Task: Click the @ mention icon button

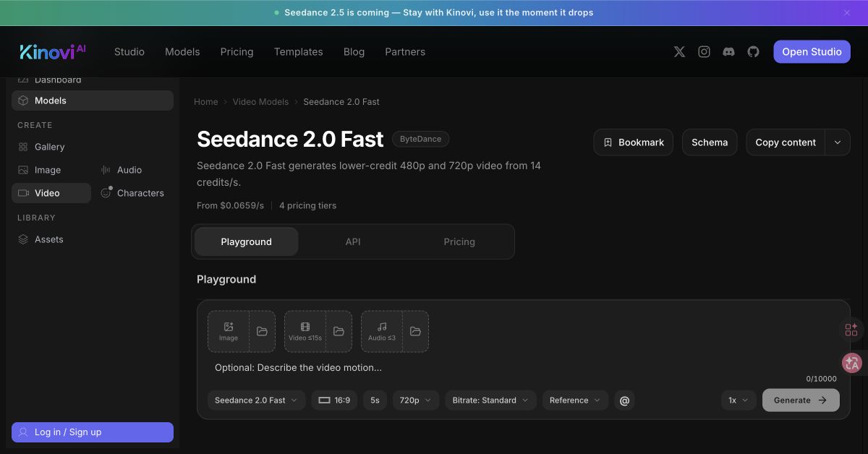Action: (624, 401)
